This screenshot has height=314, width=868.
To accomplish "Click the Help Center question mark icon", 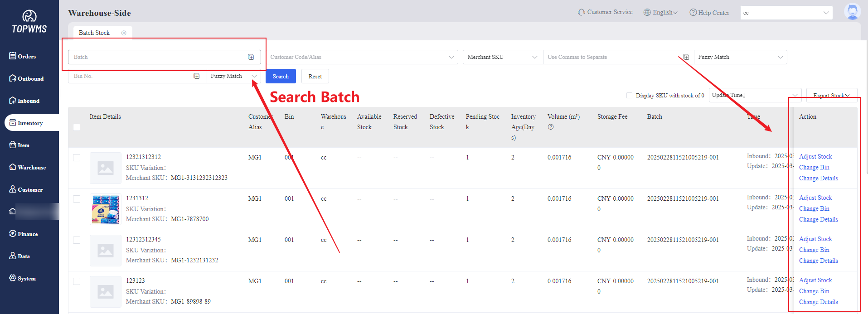I will (x=693, y=13).
